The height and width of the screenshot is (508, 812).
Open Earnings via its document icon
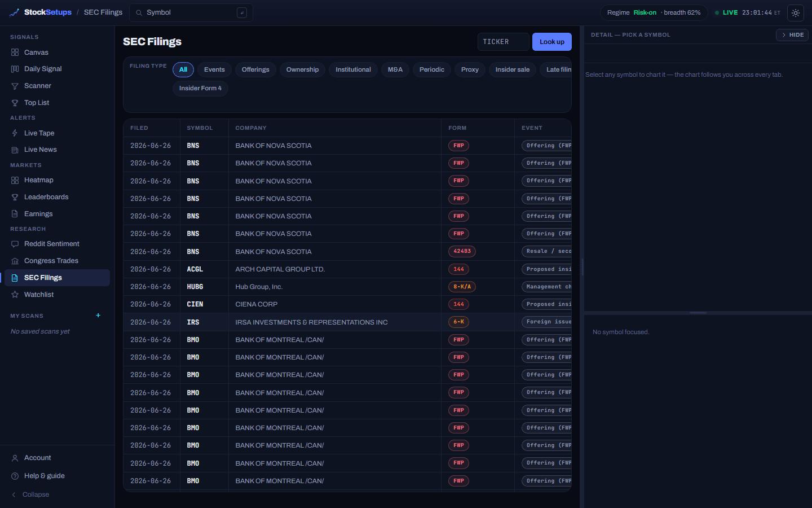[15, 214]
